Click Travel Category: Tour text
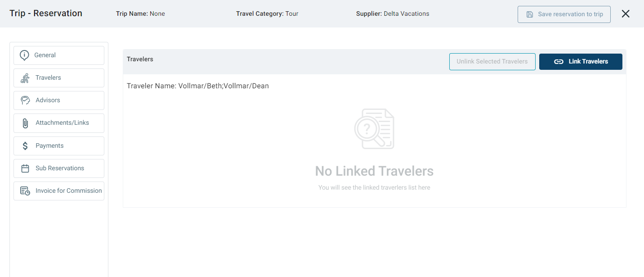This screenshot has width=644, height=277. [x=267, y=14]
